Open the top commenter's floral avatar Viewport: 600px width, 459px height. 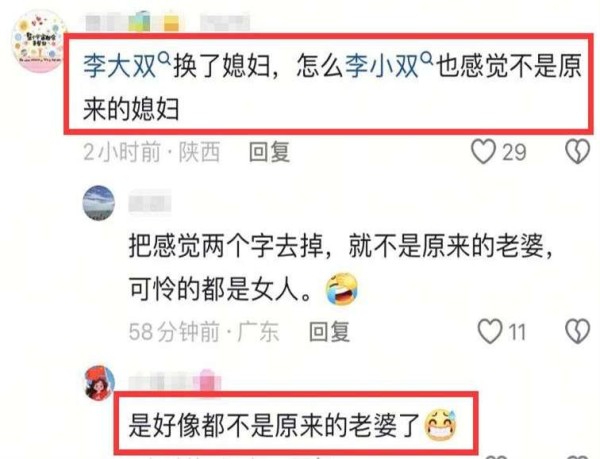(38, 41)
